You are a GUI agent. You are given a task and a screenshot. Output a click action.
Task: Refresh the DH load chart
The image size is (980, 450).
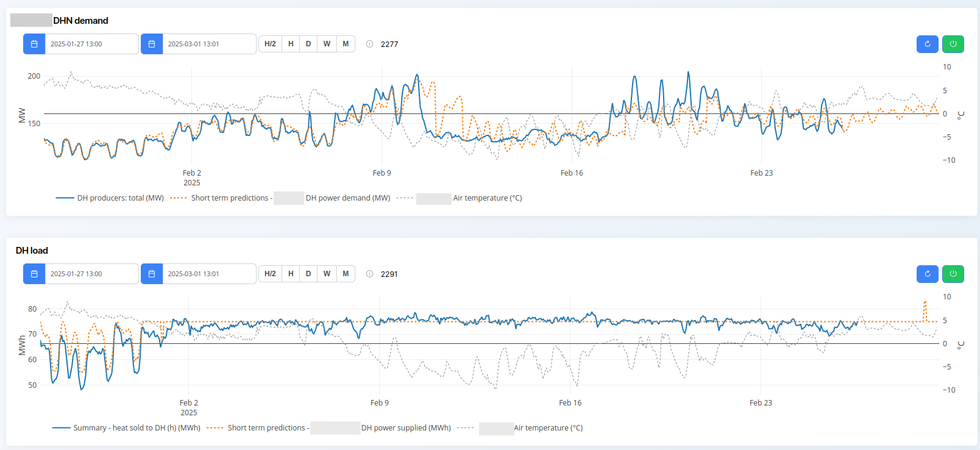pyautogui.click(x=927, y=274)
